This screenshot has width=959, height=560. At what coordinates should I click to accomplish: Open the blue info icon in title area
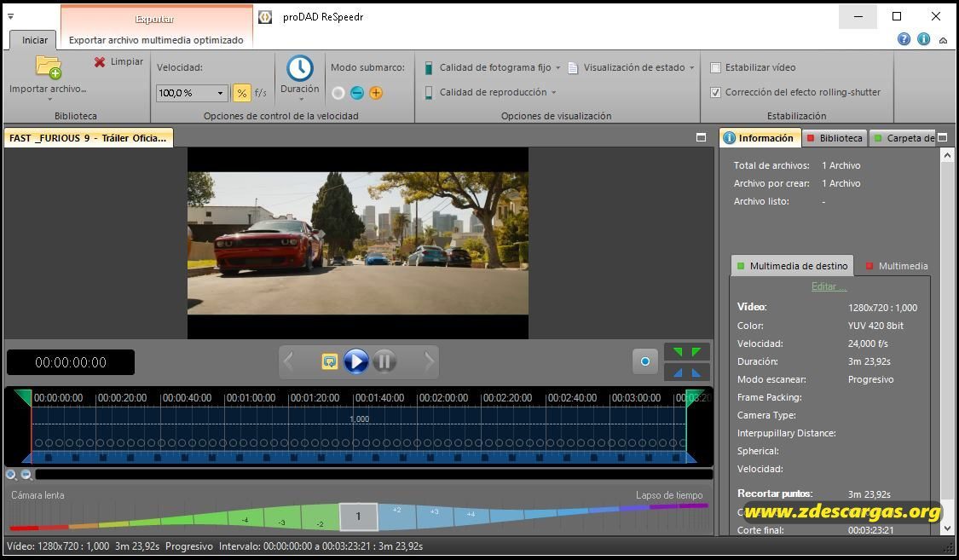coord(923,39)
